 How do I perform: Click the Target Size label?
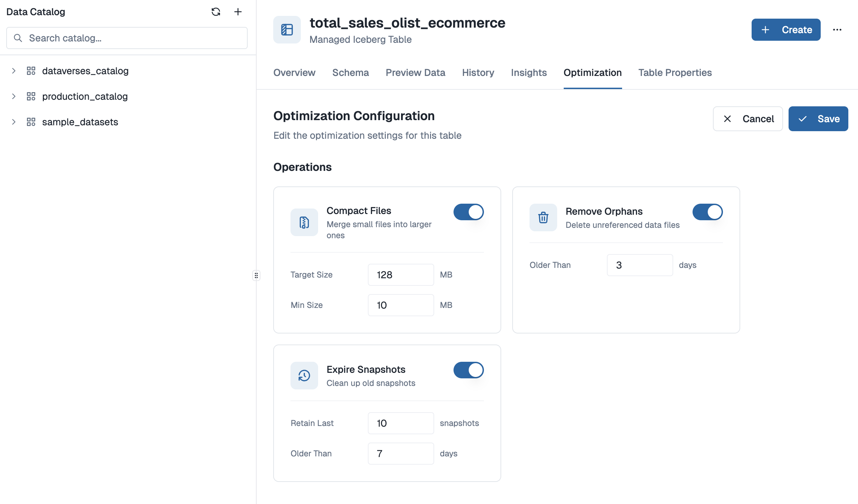(312, 275)
